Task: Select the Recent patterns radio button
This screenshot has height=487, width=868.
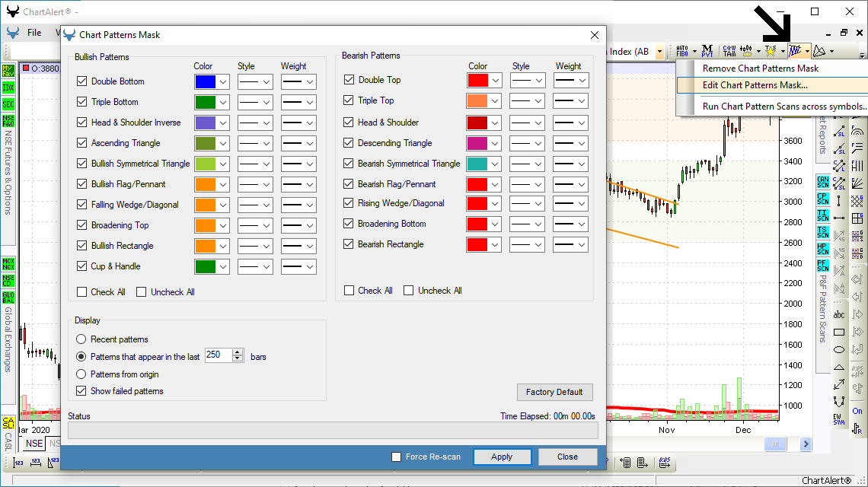Action: pos(81,339)
